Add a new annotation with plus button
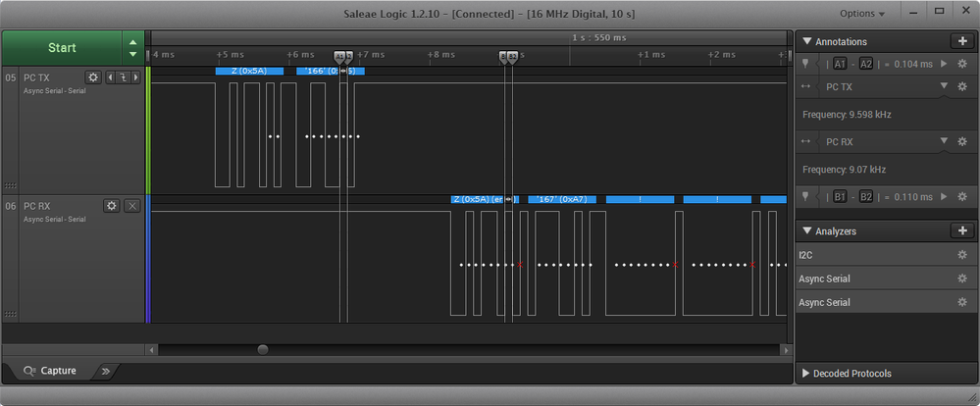The width and height of the screenshot is (980, 406). [962, 41]
